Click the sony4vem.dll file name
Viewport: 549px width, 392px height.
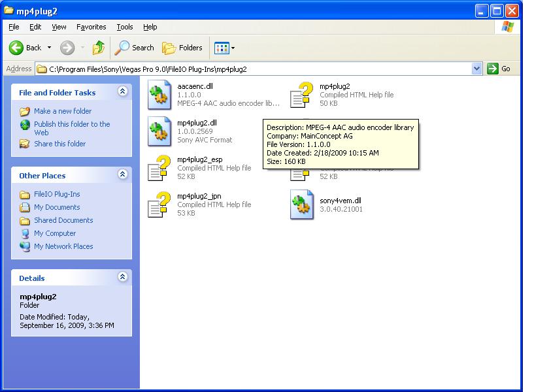tap(341, 201)
